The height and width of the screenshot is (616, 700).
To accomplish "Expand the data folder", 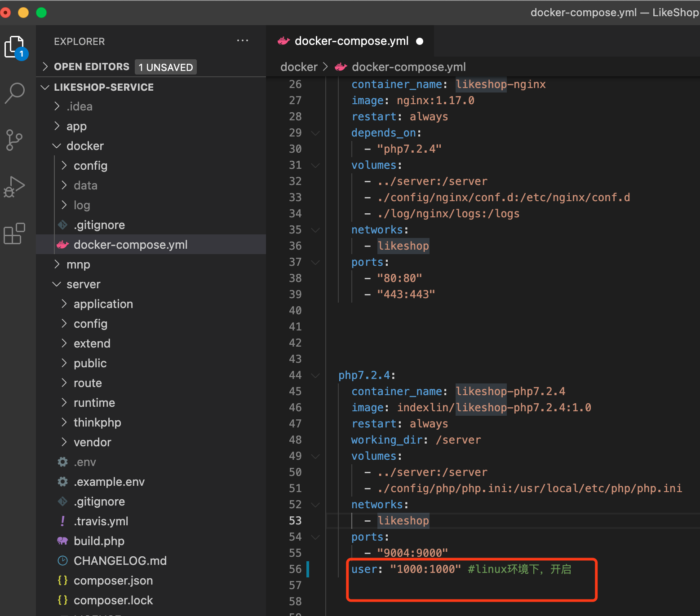I will pos(64,185).
